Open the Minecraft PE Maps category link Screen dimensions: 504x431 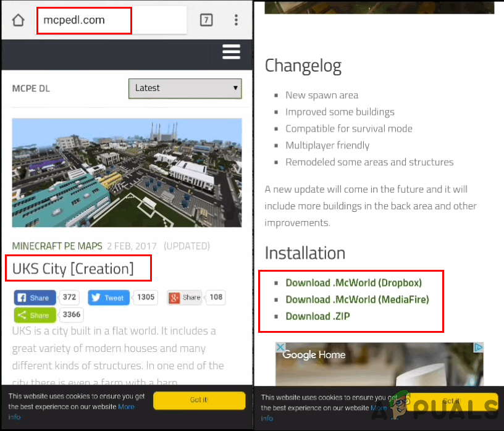(57, 246)
